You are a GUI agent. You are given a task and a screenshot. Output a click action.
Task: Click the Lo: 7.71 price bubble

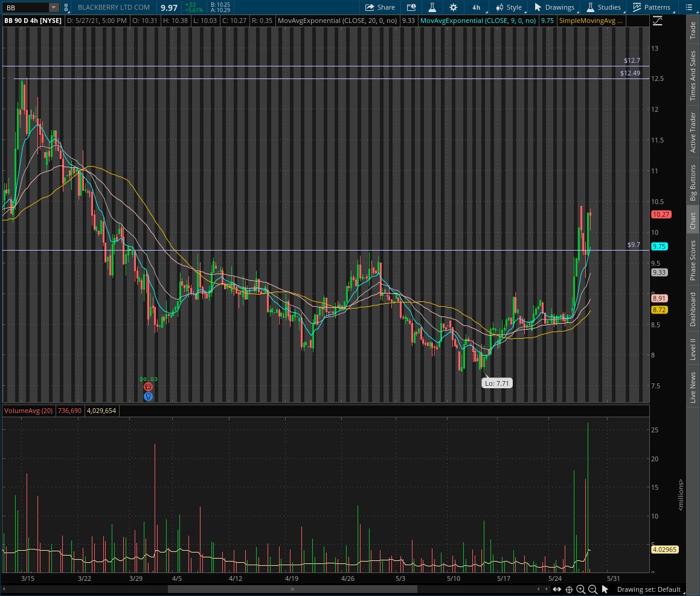click(496, 383)
